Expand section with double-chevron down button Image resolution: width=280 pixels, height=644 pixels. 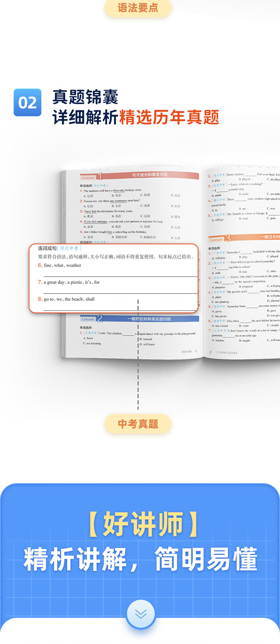[x=140, y=614]
